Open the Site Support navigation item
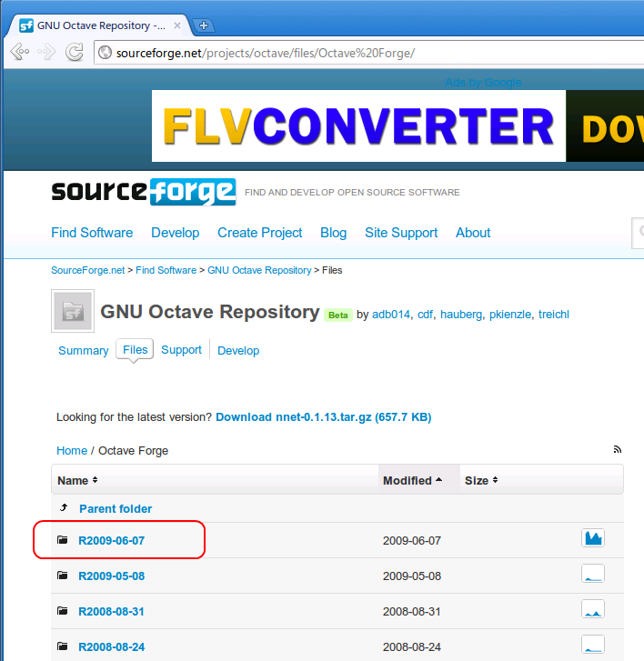 (401, 233)
